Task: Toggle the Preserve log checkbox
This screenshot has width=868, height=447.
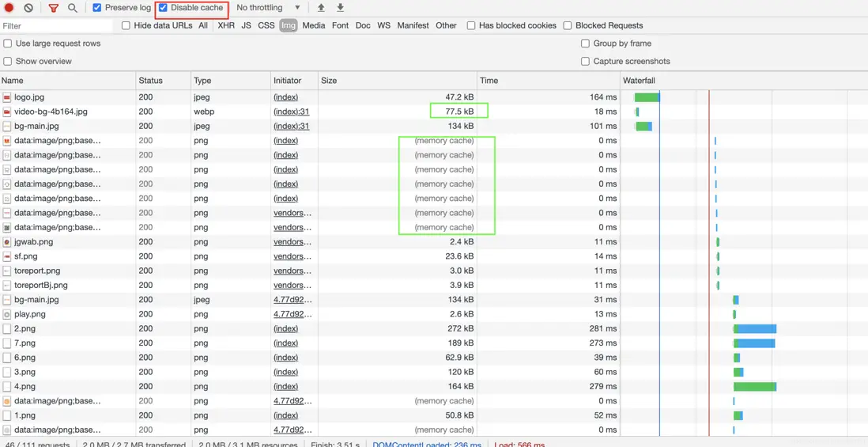Action: pos(97,8)
